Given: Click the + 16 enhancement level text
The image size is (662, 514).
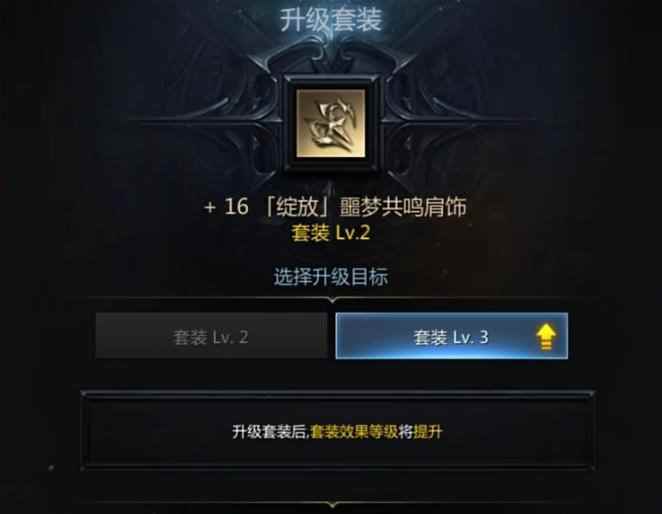Looking at the screenshot, I should pyautogui.click(x=226, y=207).
